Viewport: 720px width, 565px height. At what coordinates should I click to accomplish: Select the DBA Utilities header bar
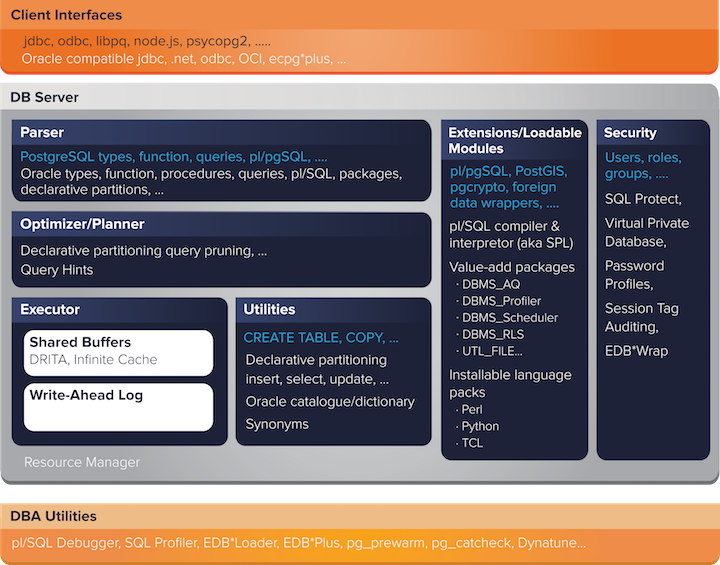point(54,516)
